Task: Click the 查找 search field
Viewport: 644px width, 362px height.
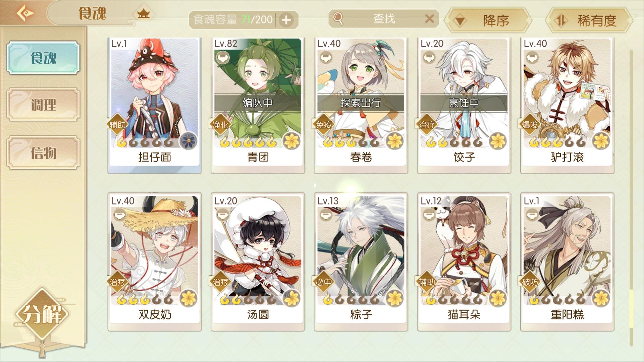Action: [384, 18]
